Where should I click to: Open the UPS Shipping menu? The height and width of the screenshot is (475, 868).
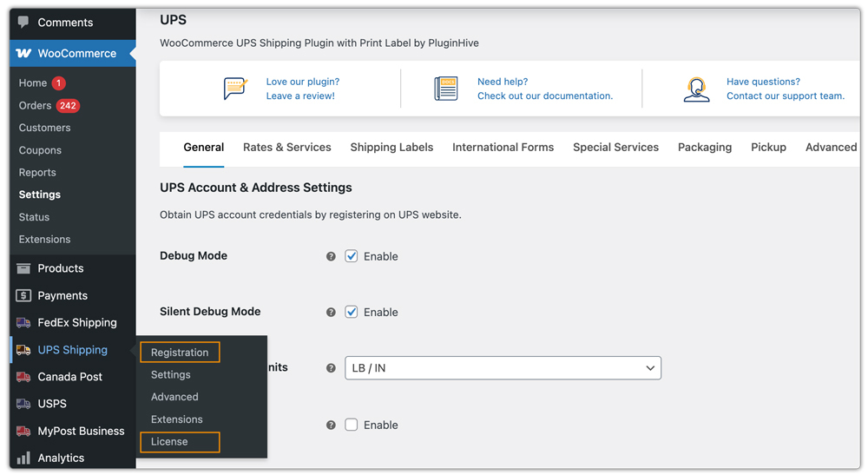click(x=73, y=350)
